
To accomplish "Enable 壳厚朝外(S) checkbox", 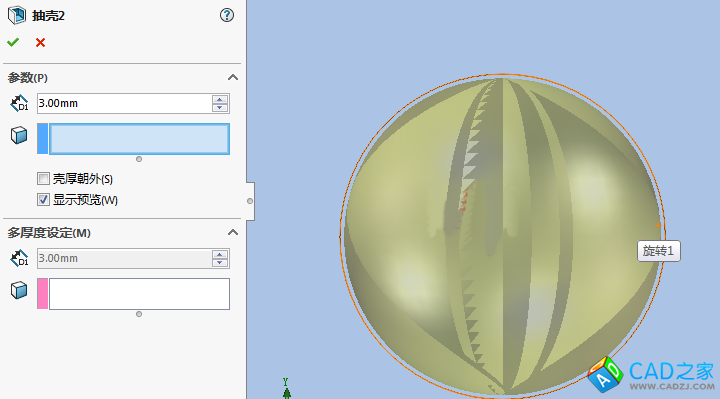I will tap(43, 179).
